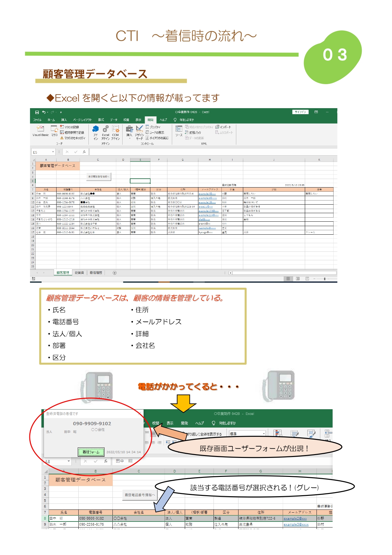Click マクロのセキュリティ warning icon

[62, 138]
